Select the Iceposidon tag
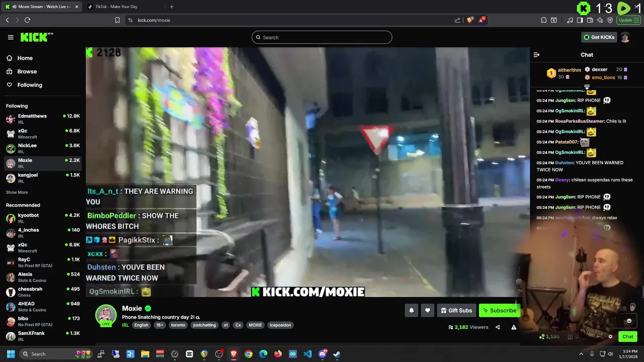The width and height of the screenshot is (644, 362). [279, 325]
